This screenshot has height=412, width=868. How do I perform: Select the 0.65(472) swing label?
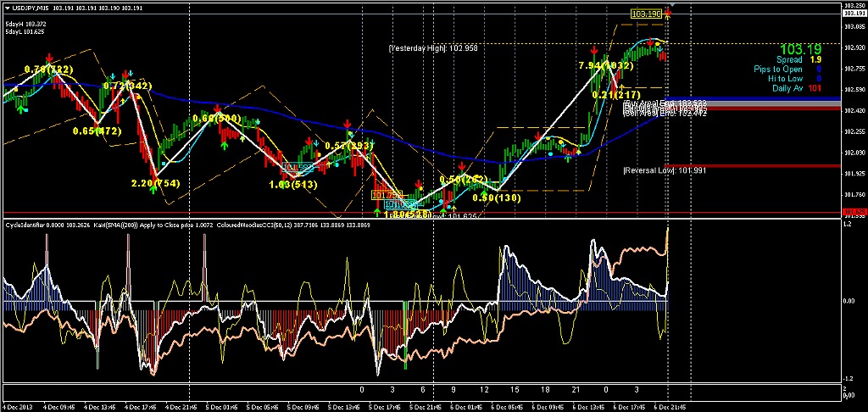[97, 131]
